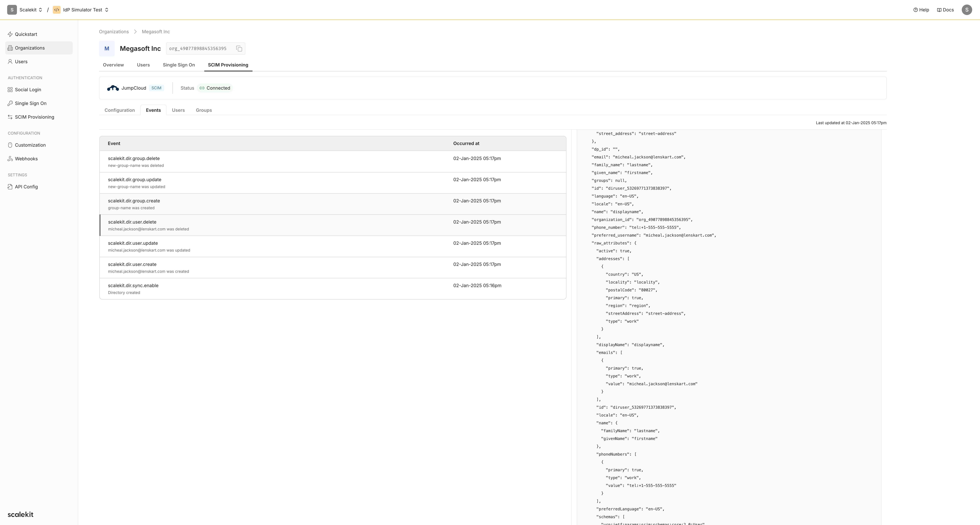Click the IdP Simulator Test environment icon

pos(57,10)
